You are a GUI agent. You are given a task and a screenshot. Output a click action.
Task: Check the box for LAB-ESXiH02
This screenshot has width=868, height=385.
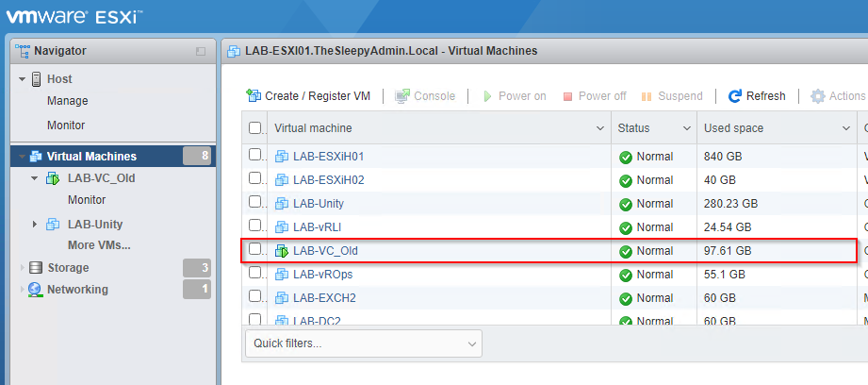[254, 178]
